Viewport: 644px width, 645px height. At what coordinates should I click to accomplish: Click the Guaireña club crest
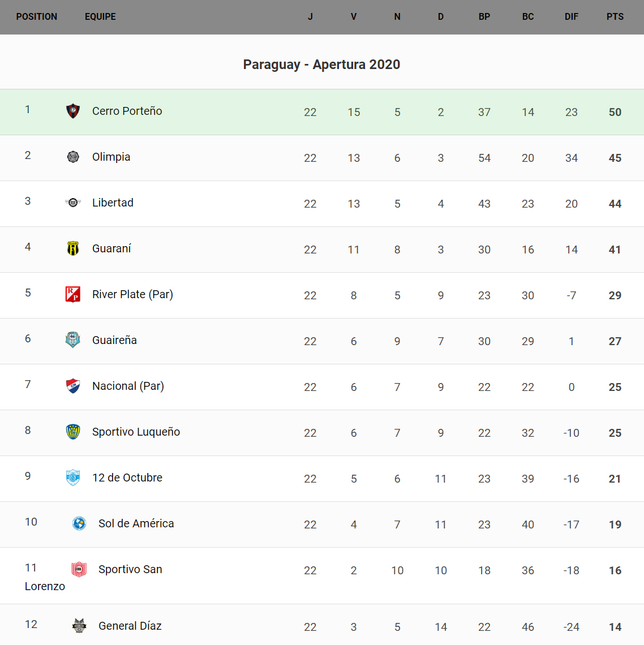(x=73, y=340)
